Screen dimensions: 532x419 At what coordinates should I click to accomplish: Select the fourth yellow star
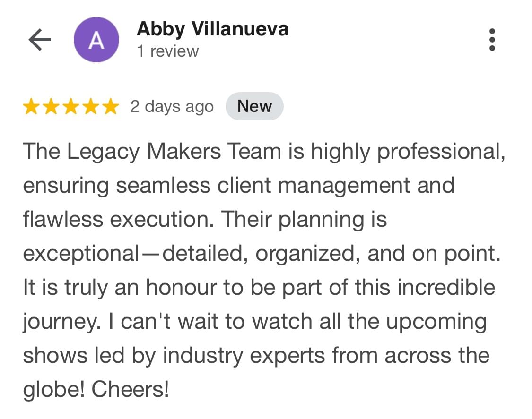click(91, 106)
